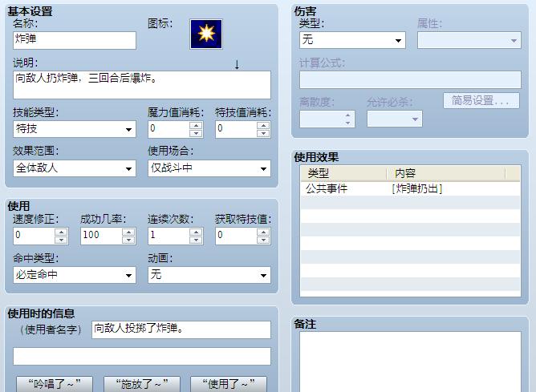This screenshot has width=536, height=392.
Task: Decrease 魔力值消耗 with the down arrow
Action: [x=196, y=133]
